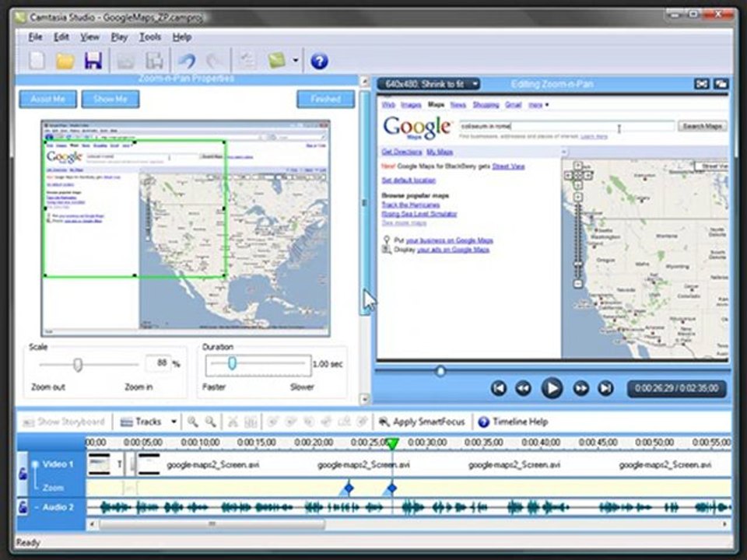Open the 640x480 Shrink to fit dropdown
The width and height of the screenshot is (747, 560).
pyautogui.click(x=428, y=84)
